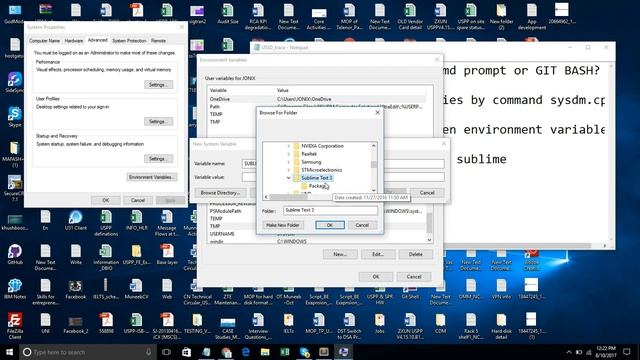Image resolution: width=640 pixels, height=360 pixels.
Task: Click Notepad horizontal scrollbar right arrow
Action: [604, 246]
